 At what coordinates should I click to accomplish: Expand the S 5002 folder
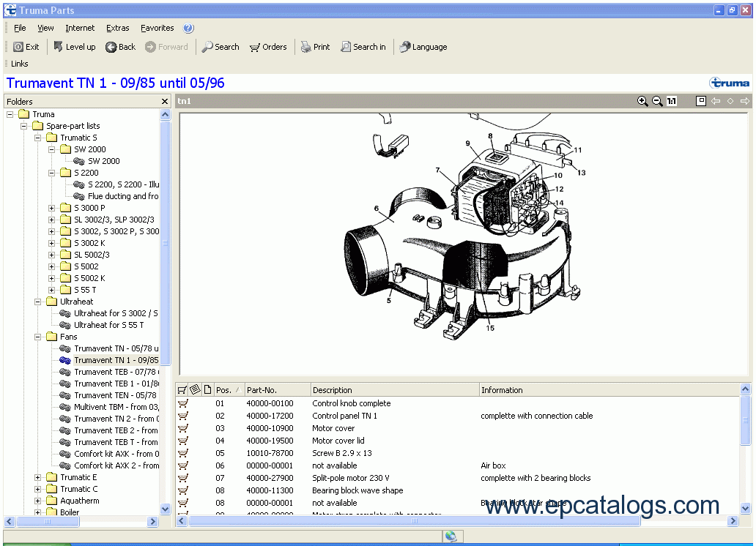point(51,266)
